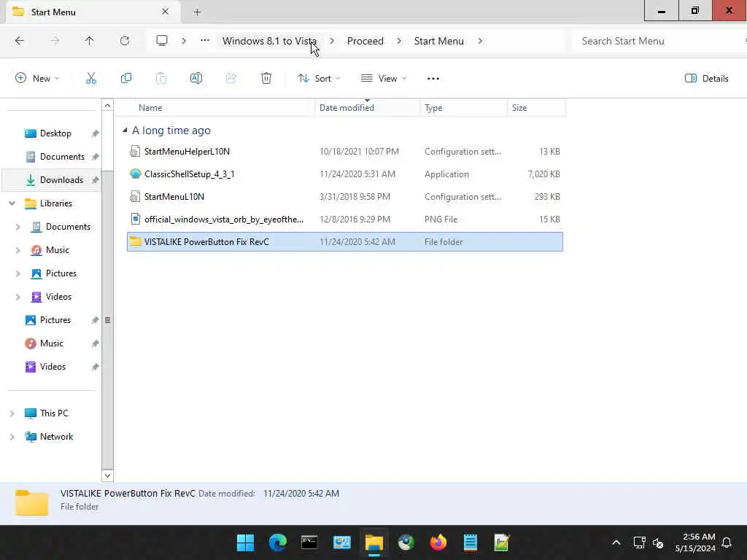
Task: Refresh the current folder
Action: [125, 41]
